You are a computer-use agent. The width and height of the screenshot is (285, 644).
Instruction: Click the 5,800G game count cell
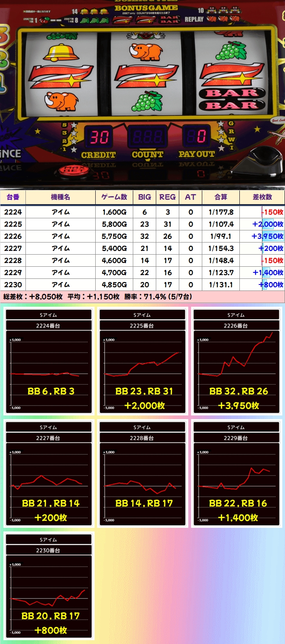point(114,224)
